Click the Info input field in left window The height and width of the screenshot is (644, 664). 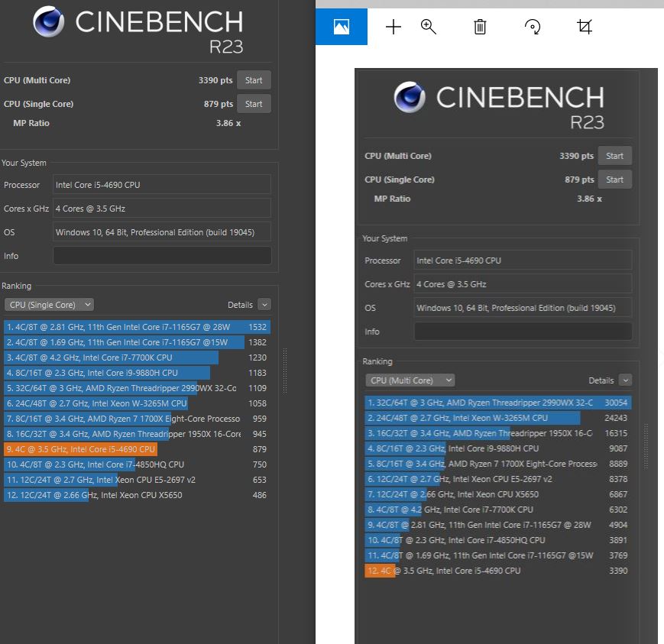click(x=162, y=256)
